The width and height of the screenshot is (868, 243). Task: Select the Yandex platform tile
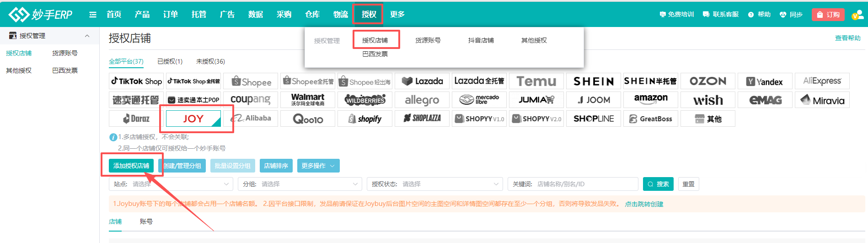point(765,81)
